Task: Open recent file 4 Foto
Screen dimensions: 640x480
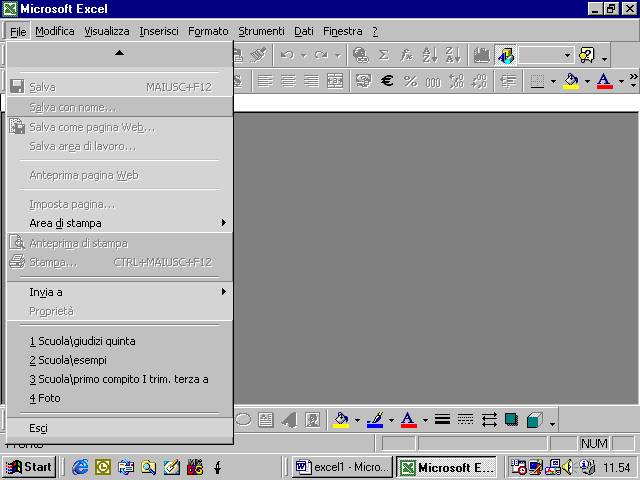Action: coord(120,398)
